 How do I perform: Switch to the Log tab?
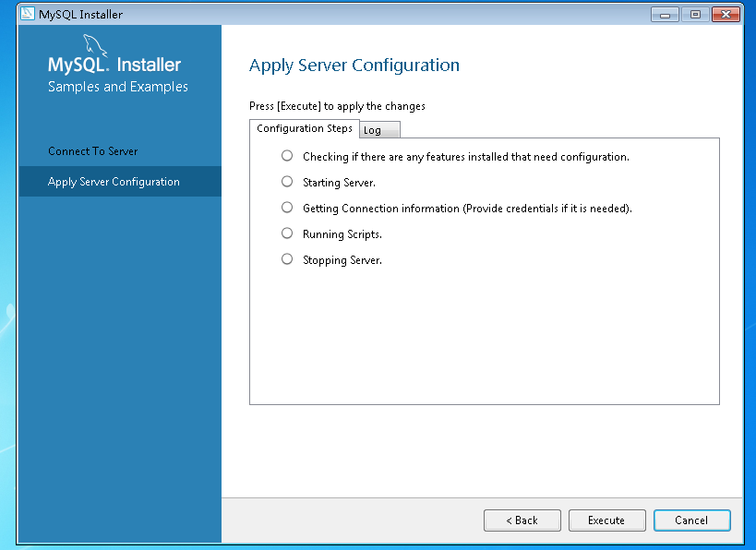pos(380,130)
